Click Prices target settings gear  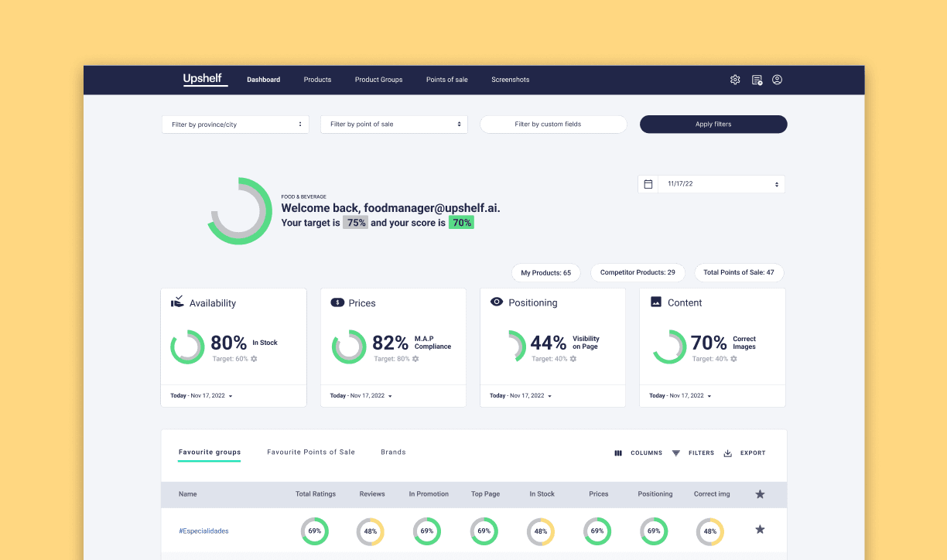(x=415, y=359)
